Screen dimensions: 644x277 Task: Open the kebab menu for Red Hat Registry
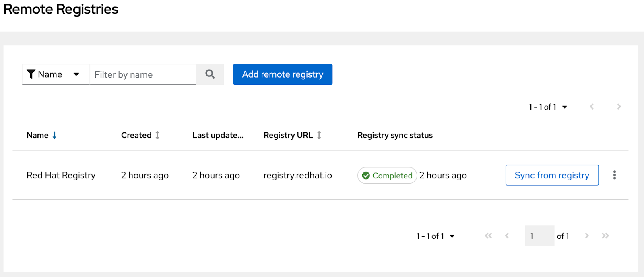pos(614,175)
